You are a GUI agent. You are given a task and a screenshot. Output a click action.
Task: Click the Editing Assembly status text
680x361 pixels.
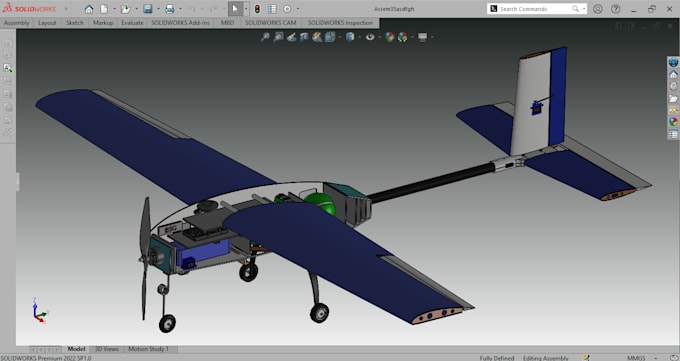tap(545, 358)
